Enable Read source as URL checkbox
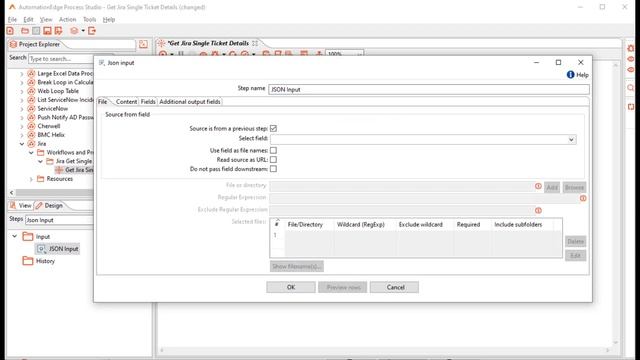The image size is (640, 360). [x=273, y=160]
